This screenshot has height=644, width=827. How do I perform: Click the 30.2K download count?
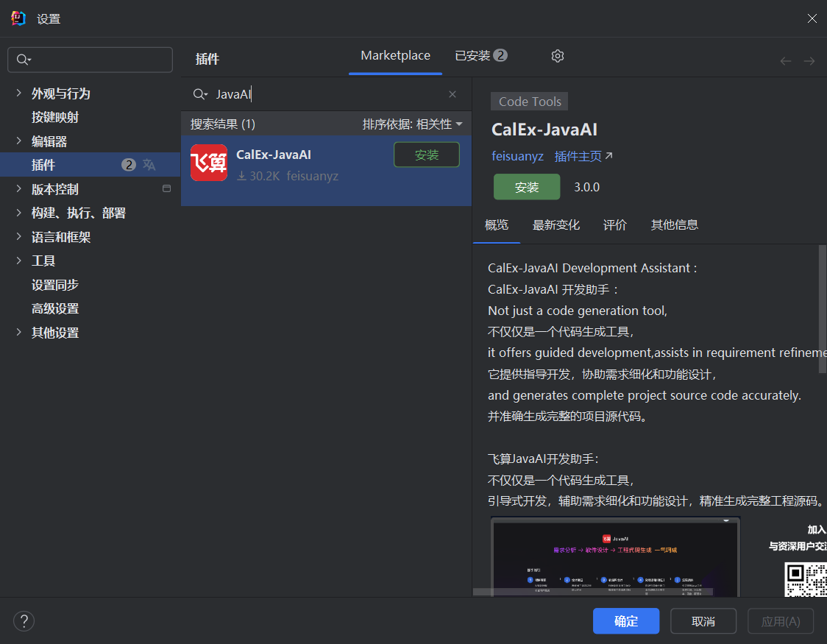pyautogui.click(x=258, y=176)
